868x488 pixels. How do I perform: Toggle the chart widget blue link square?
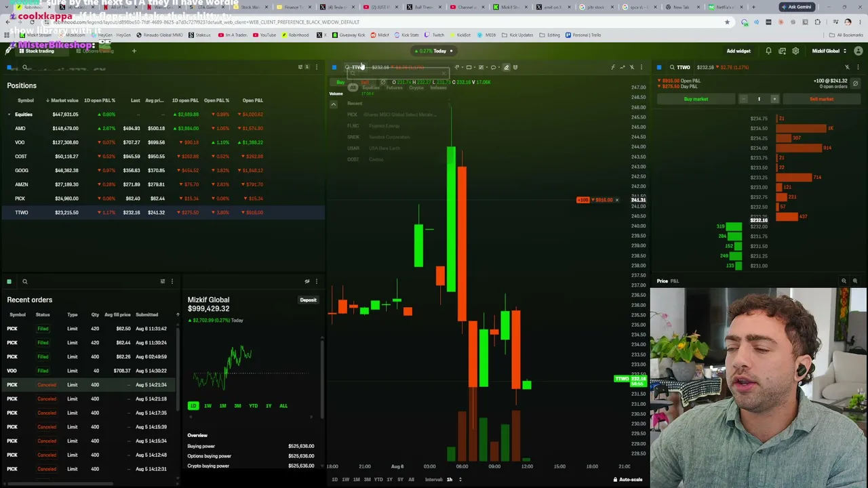tap(334, 67)
